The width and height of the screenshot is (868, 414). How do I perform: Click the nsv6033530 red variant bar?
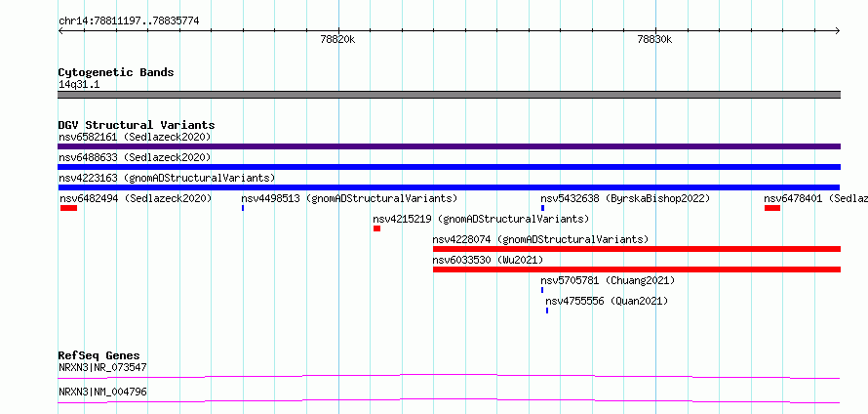tap(637, 269)
